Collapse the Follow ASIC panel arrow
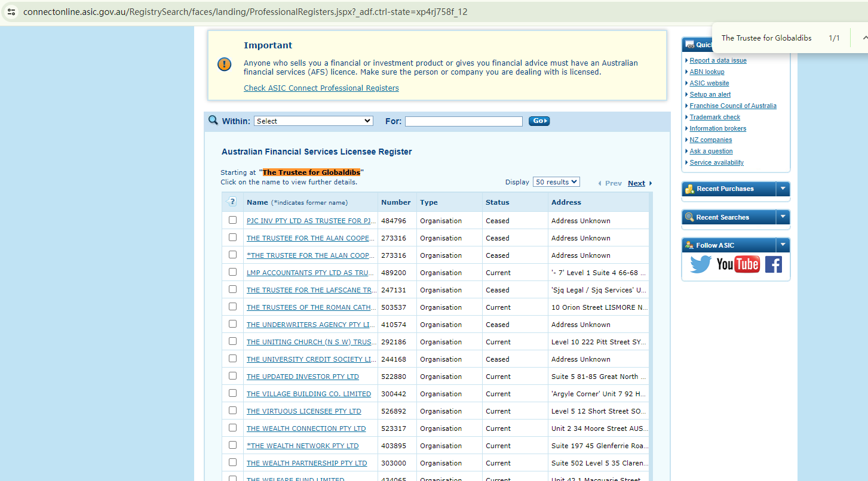 pyautogui.click(x=783, y=245)
